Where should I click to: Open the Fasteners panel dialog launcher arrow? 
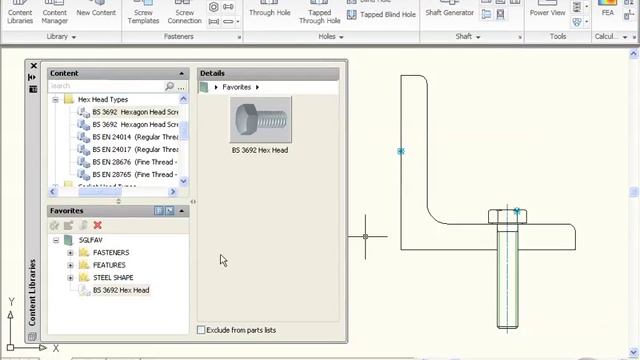tap(239, 38)
